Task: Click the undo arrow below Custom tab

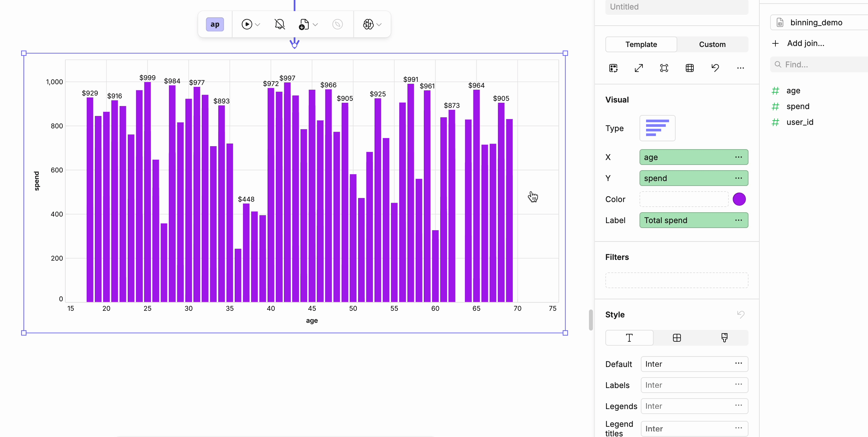Action: [715, 68]
